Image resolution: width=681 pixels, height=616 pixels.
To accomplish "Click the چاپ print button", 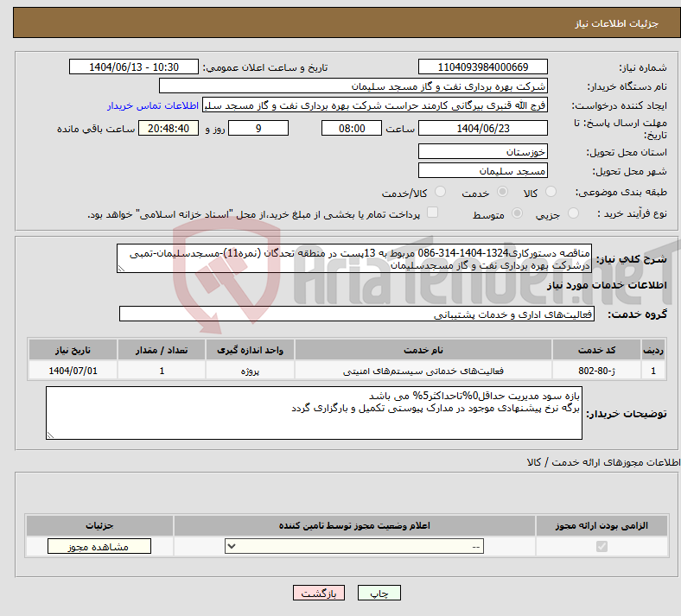I will coord(379,593).
